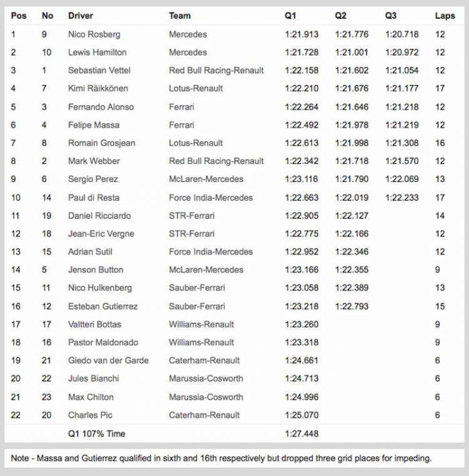Select driver name Nico Rosberg
This screenshot has height=476, width=469.
coord(94,34)
